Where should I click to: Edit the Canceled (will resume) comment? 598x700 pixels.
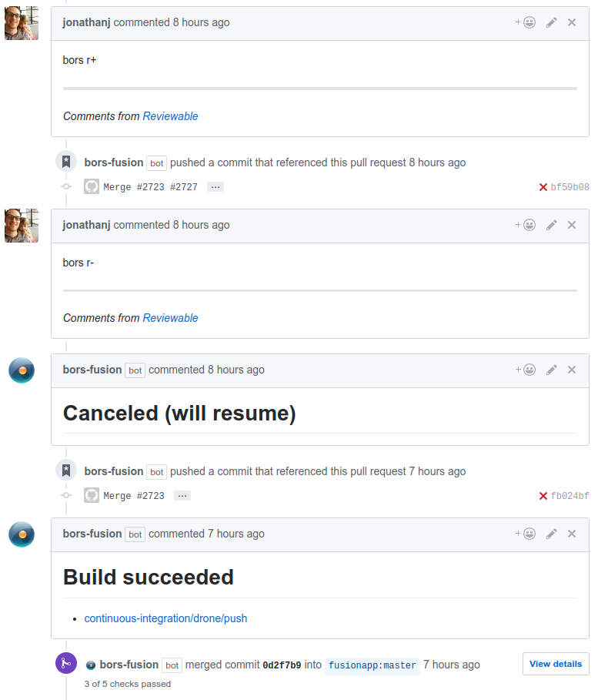coord(551,370)
